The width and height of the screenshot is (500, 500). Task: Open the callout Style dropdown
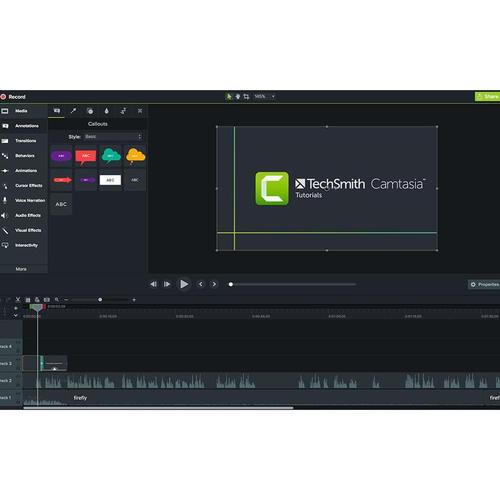pyautogui.click(x=113, y=137)
